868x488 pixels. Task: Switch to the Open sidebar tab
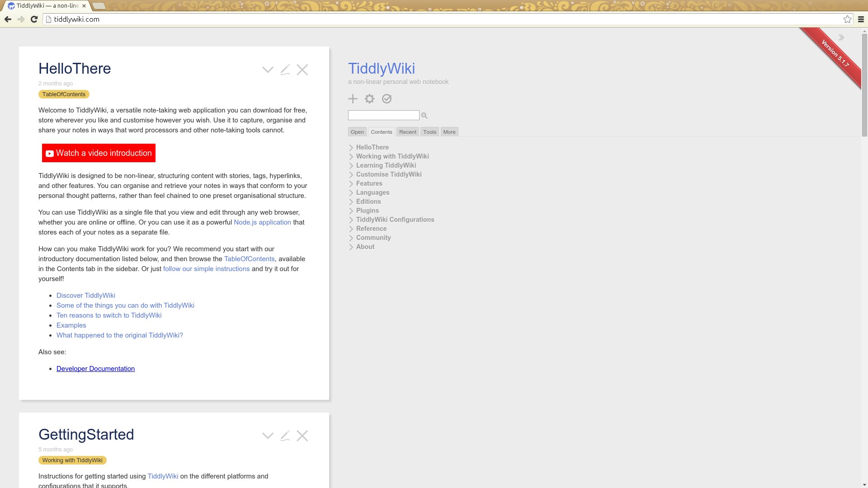tap(357, 132)
